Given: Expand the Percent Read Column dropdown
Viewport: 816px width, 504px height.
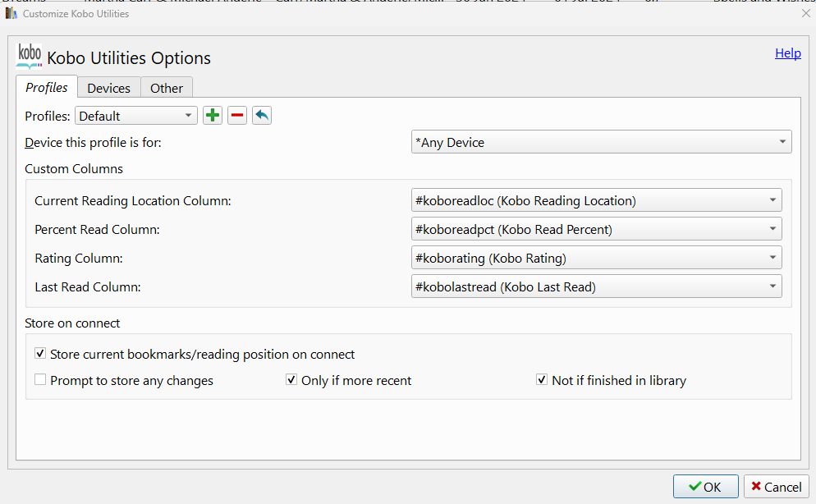Looking at the screenshot, I should point(596,229).
